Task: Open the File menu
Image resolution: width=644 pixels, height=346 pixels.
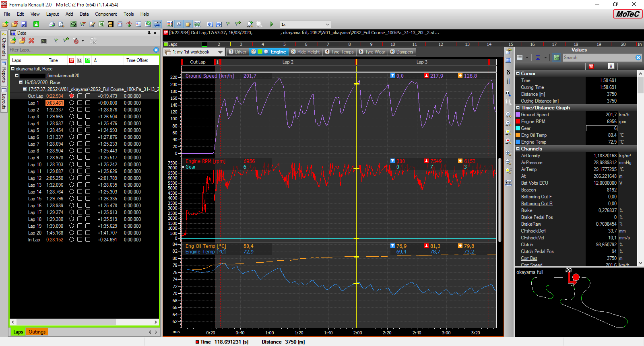Action: pyautogui.click(x=7, y=14)
